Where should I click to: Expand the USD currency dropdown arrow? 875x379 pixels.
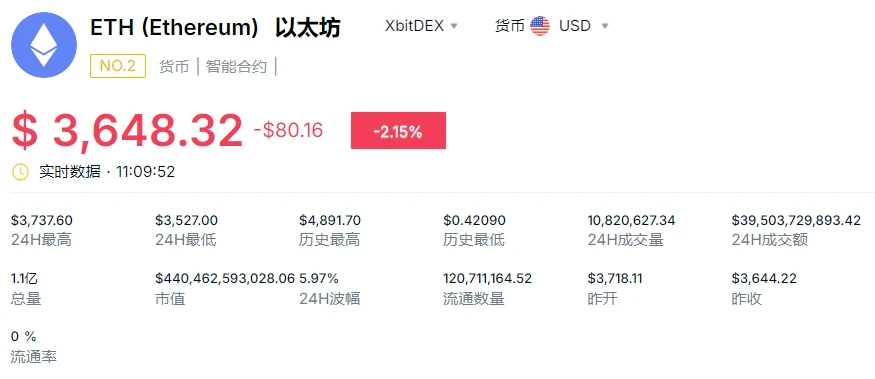(x=605, y=26)
